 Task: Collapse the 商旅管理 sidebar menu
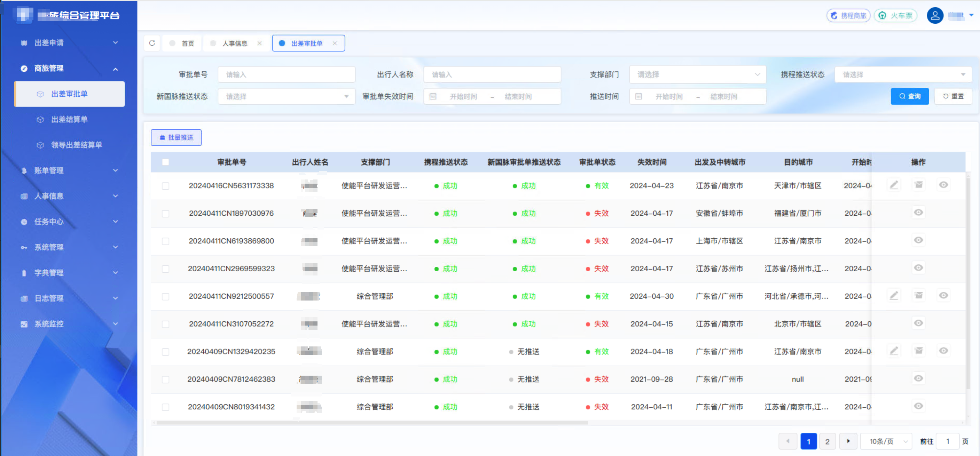click(69, 69)
